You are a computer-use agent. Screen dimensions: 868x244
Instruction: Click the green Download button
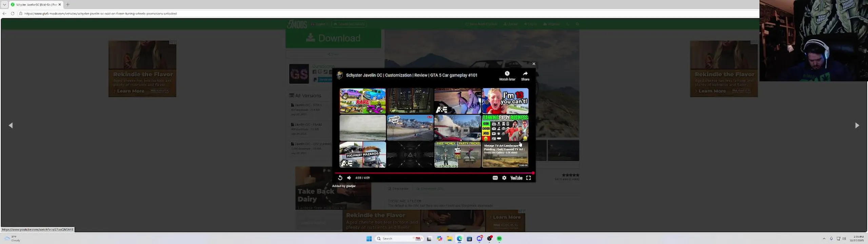click(333, 38)
